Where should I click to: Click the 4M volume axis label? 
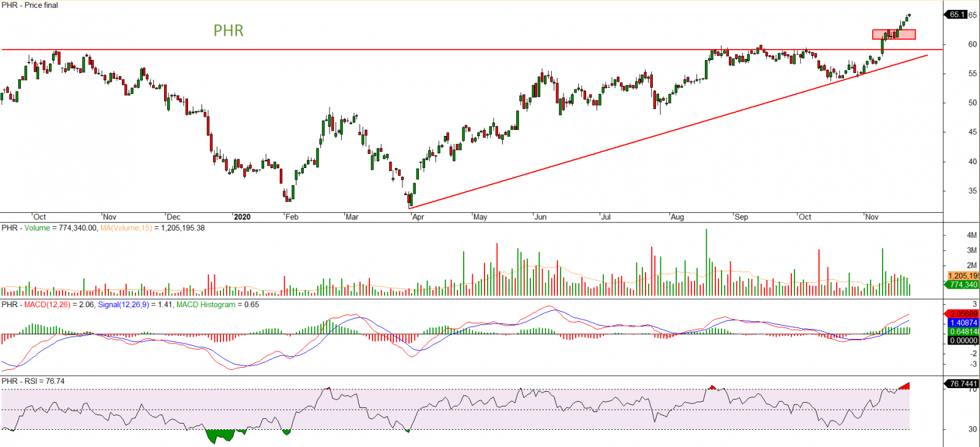(972, 235)
